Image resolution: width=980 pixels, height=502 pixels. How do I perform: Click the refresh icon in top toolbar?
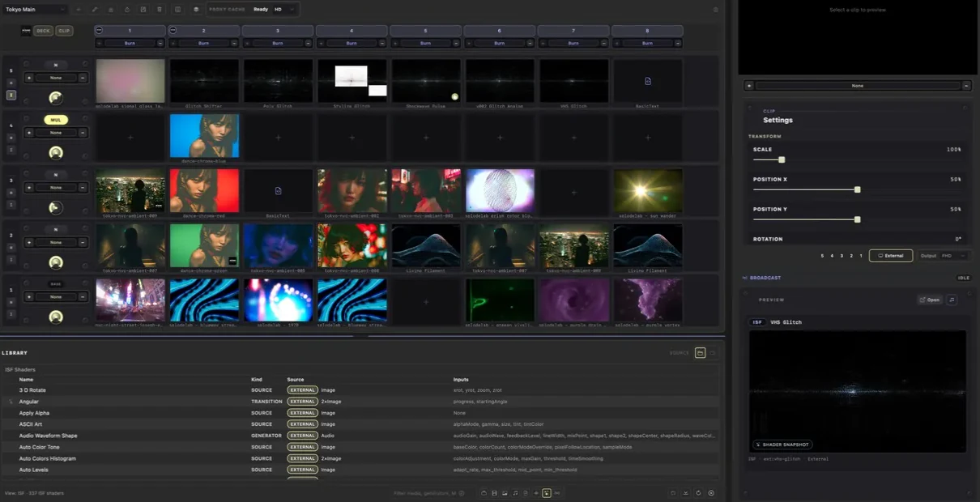[x=127, y=10]
